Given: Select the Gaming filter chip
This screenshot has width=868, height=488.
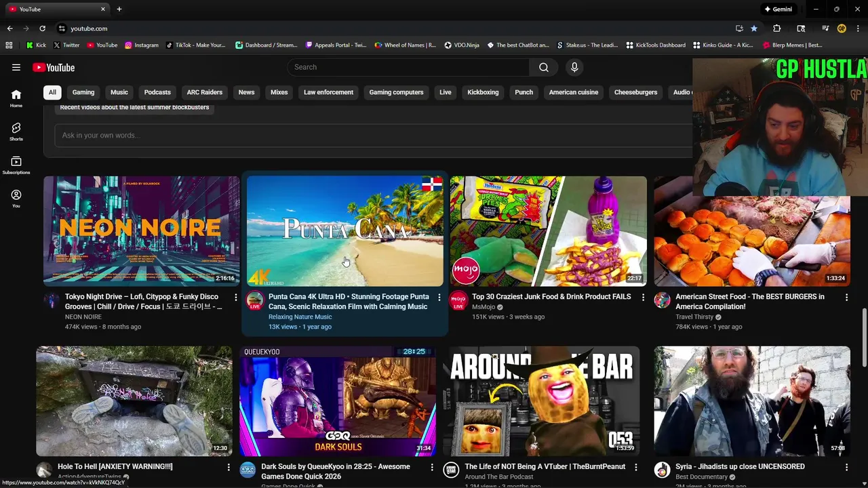Looking at the screenshot, I should click(x=83, y=92).
